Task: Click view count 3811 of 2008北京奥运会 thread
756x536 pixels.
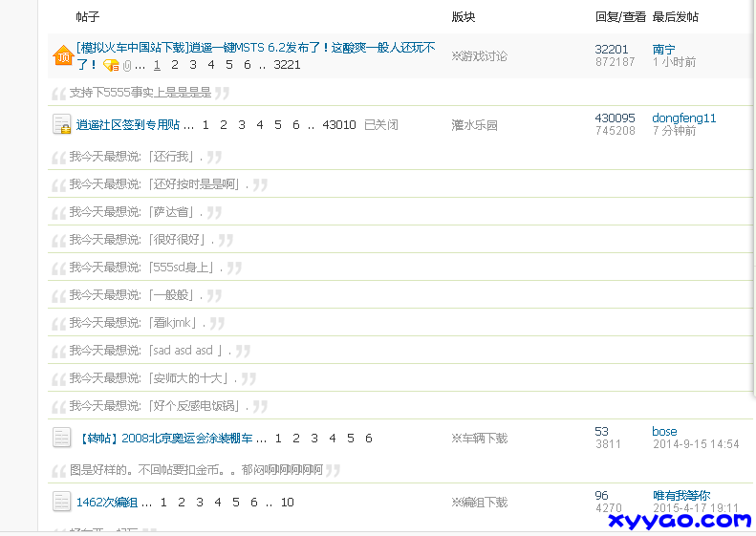Action: pos(608,444)
